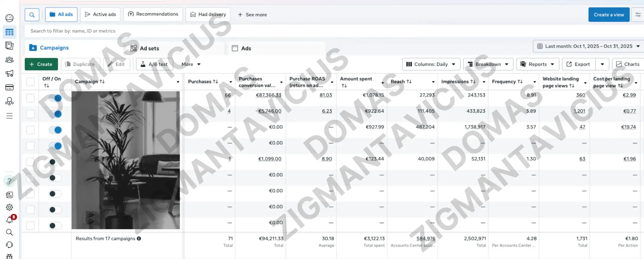Turn off the campaign with 4 purchases

coord(55,114)
